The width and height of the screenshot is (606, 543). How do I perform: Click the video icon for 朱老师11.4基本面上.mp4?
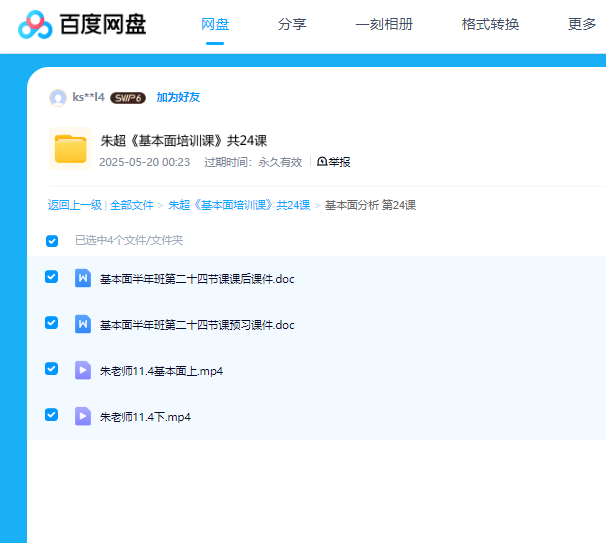coord(83,370)
